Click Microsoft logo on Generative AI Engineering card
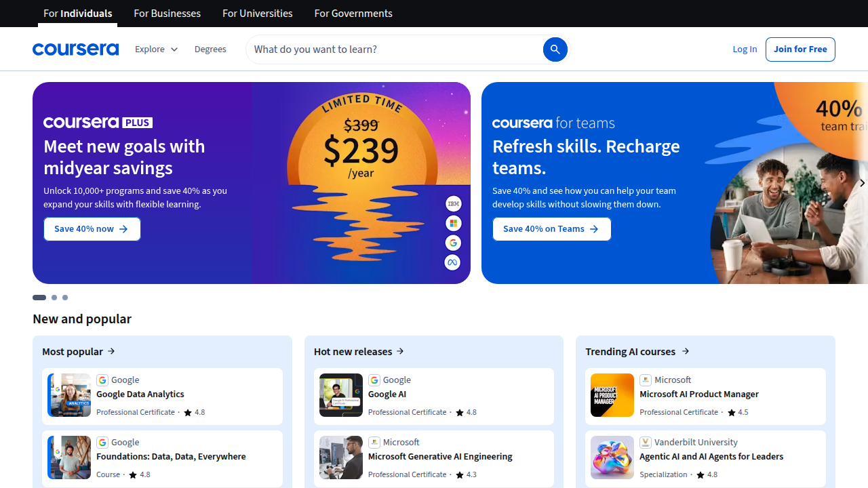 (x=374, y=443)
